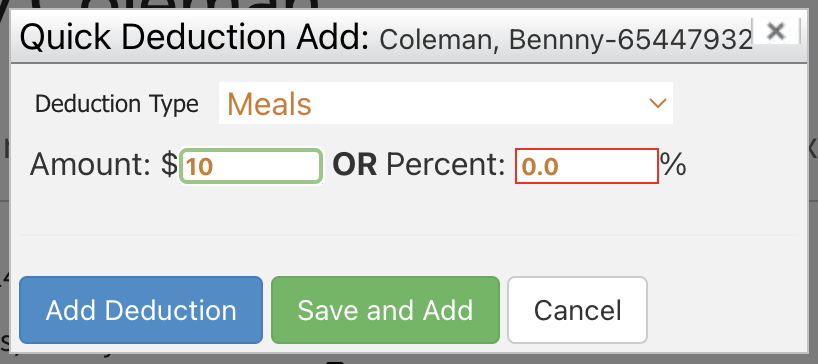Cancel the quick deduction dialog
This screenshot has height=364, width=818.
click(x=578, y=310)
